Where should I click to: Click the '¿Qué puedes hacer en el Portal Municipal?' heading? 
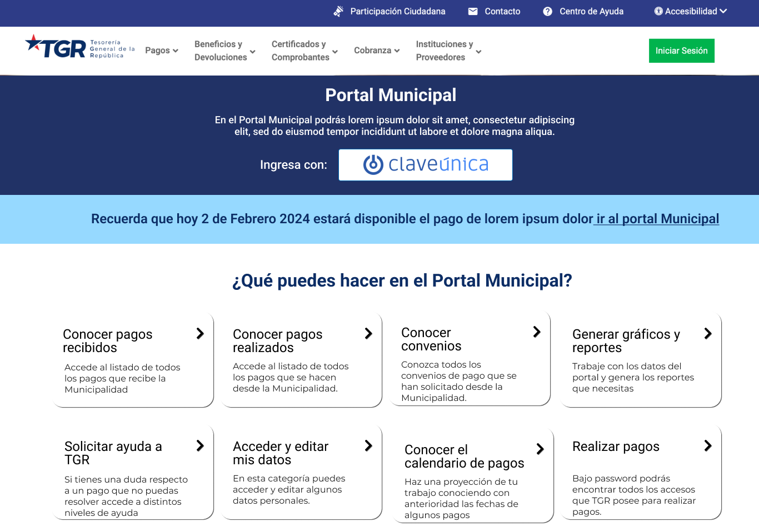[402, 280]
